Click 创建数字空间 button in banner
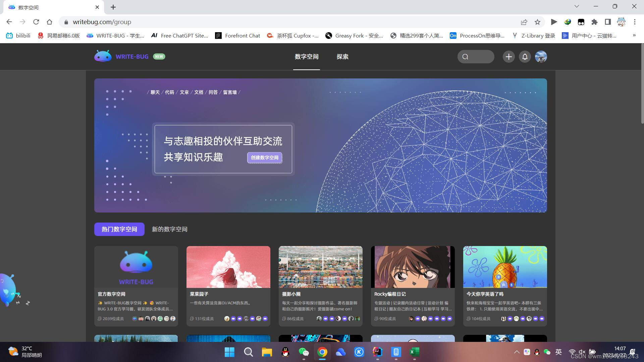Viewport: 644px width, 362px height. [x=264, y=157]
